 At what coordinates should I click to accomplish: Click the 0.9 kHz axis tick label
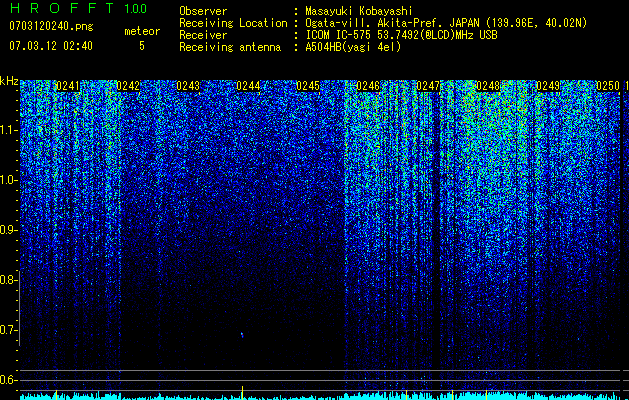[x=7, y=230]
